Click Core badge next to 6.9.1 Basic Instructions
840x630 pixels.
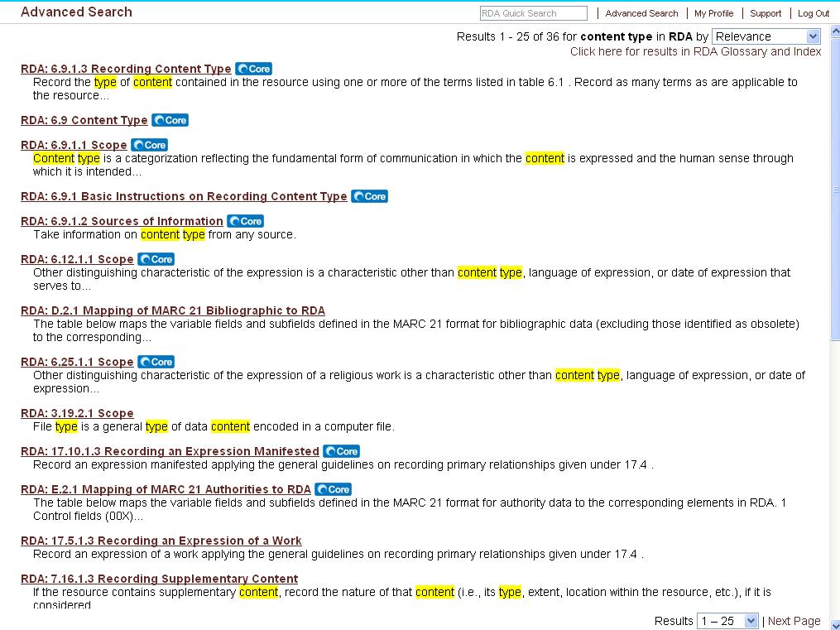(x=369, y=196)
